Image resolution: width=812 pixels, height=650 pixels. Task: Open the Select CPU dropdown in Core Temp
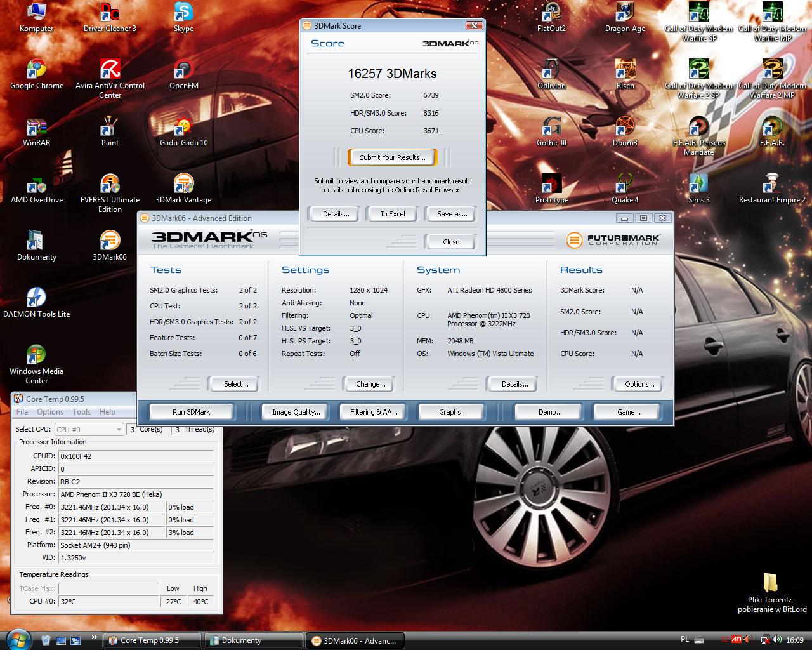(x=89, y=430)
